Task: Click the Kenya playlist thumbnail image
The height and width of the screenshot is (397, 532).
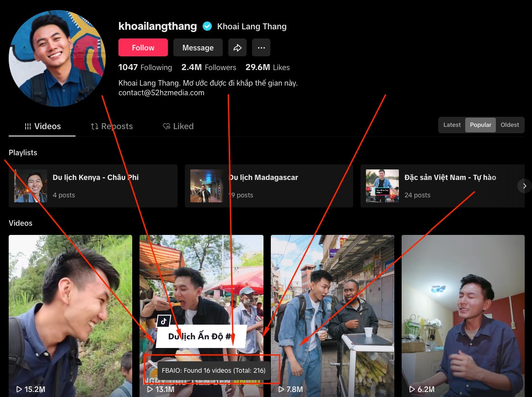Action: coord(31,186)
